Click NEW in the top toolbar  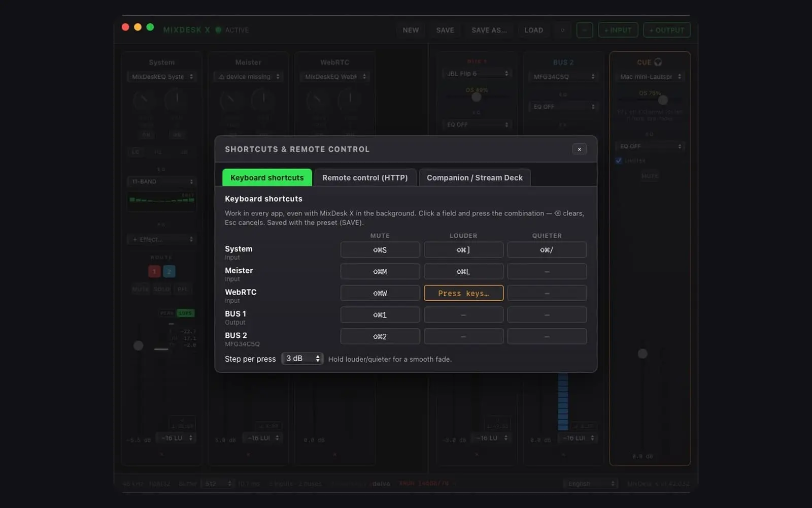[411, 30]
